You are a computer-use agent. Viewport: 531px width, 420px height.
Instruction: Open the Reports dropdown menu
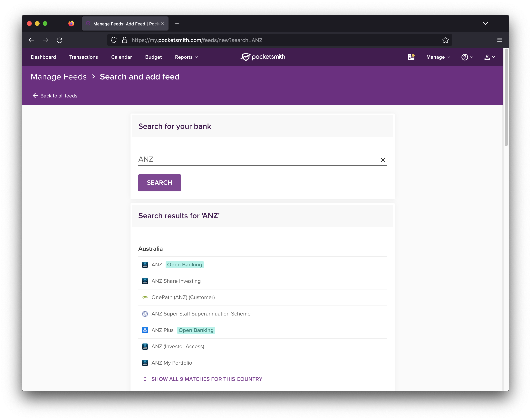pos(186,57)
